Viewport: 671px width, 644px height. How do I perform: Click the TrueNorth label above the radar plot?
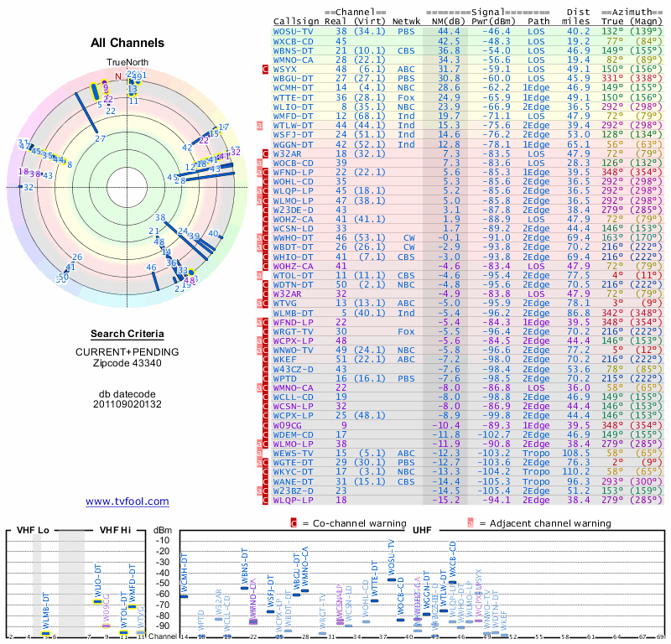[127, 63]
